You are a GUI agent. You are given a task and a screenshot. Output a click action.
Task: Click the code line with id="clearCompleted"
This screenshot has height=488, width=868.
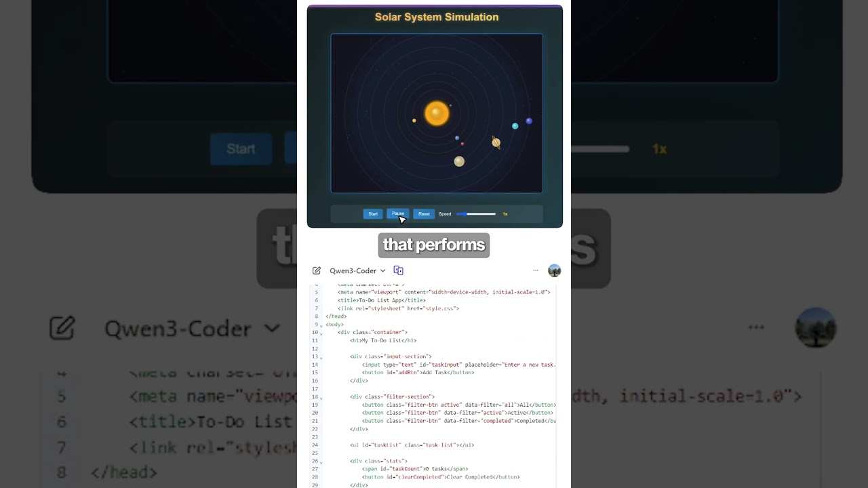click(x=441, y=477)
